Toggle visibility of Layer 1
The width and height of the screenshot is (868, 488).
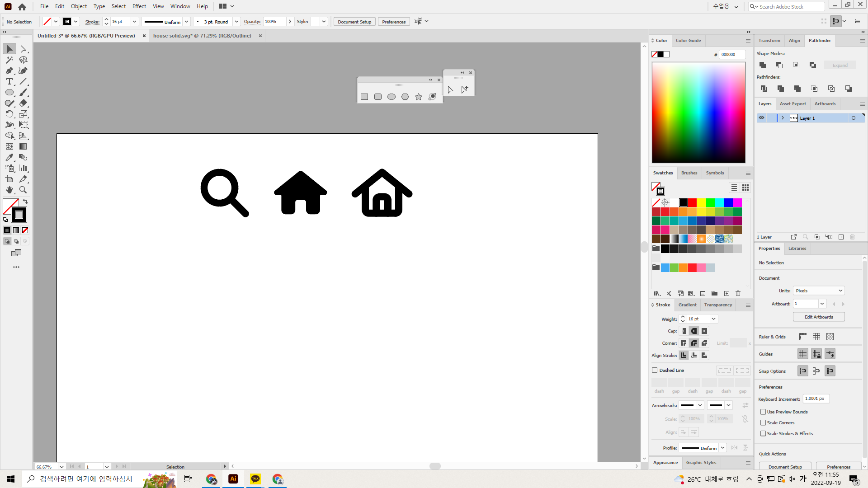pyautogui.click(x=762, y=118)
